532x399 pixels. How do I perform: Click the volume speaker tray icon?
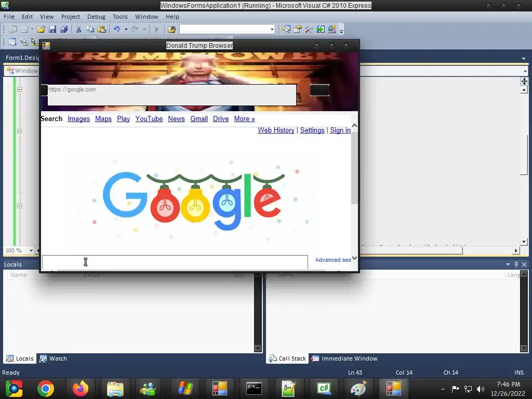pos(481,389)
